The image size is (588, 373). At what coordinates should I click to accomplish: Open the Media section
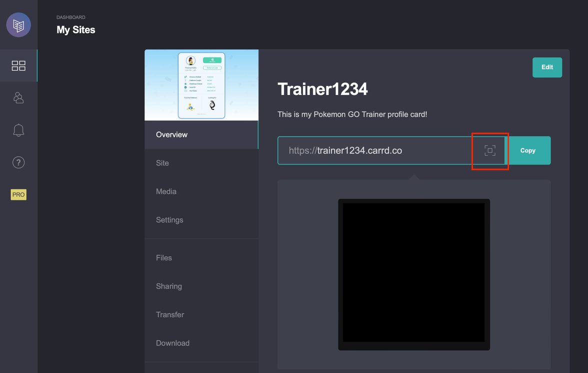(x=166, y=191)
